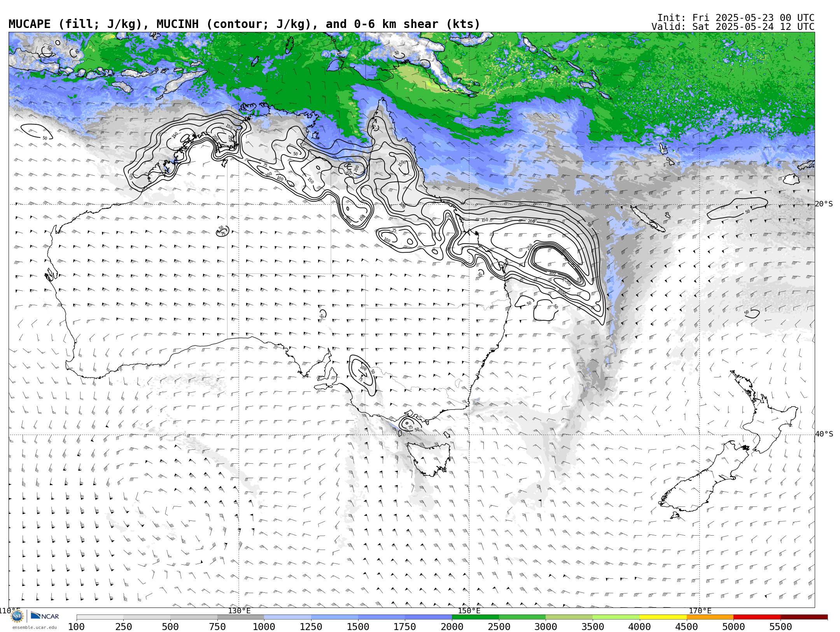Click the 130°E longitude label
840x632 pixels.
(239, 611)
